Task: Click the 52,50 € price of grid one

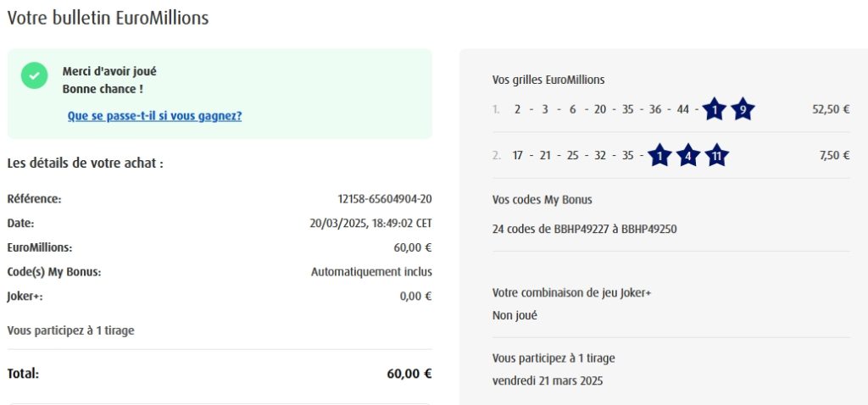Action: coord(831,109)
